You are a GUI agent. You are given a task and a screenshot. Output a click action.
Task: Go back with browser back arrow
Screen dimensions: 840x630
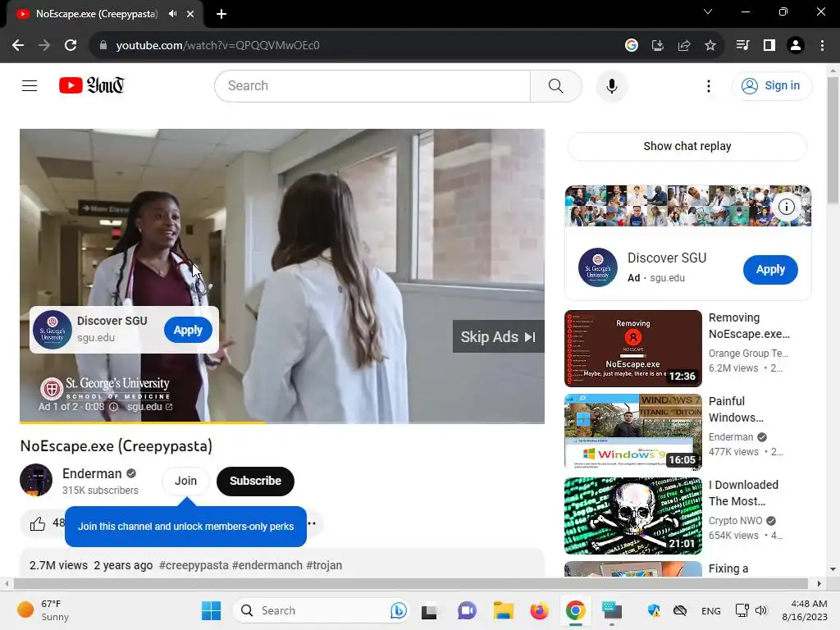[18, 46]
